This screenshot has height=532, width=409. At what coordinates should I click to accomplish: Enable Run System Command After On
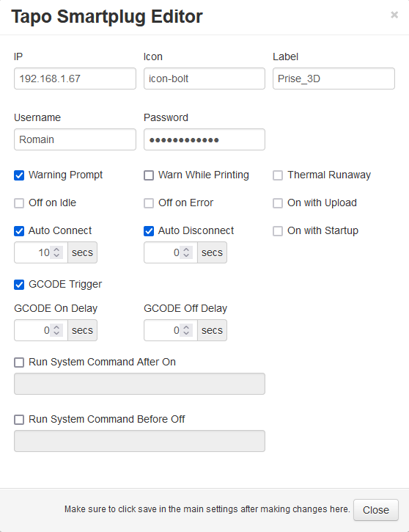pos(19,362)
